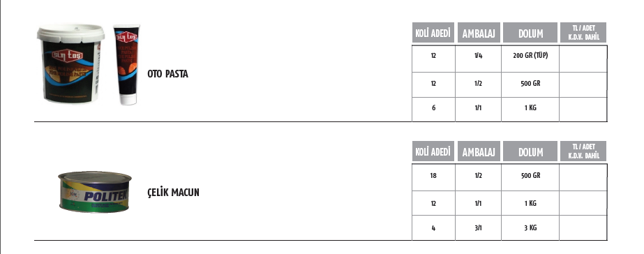
Task: Click the empty price cell for 3 KG
Action: (583, 227)
